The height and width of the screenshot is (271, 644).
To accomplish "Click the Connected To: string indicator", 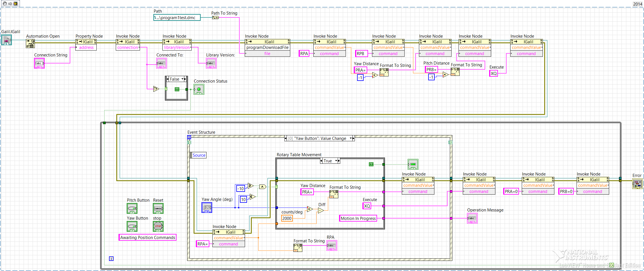I will tap(162, 63).
